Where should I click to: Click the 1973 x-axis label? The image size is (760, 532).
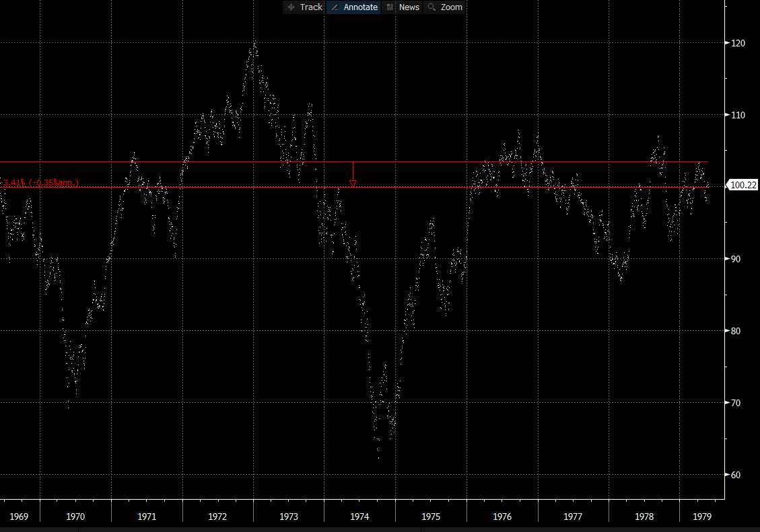288,517
